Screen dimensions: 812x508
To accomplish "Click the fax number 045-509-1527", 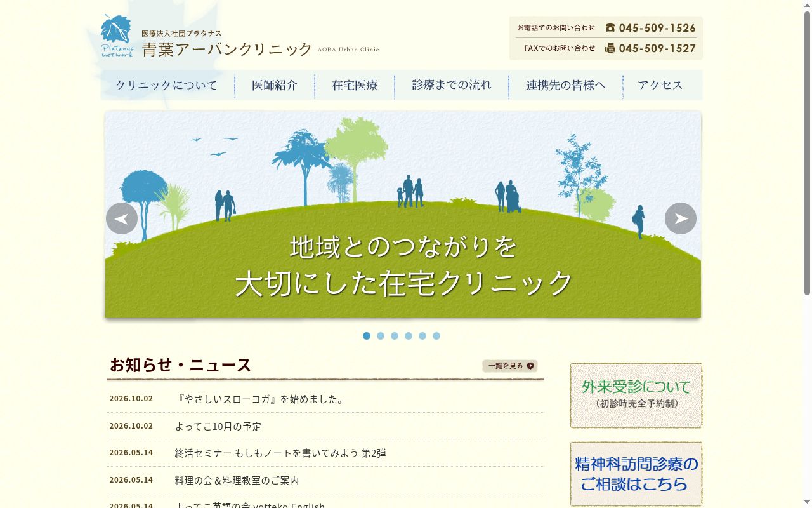I will click(657, 48).
